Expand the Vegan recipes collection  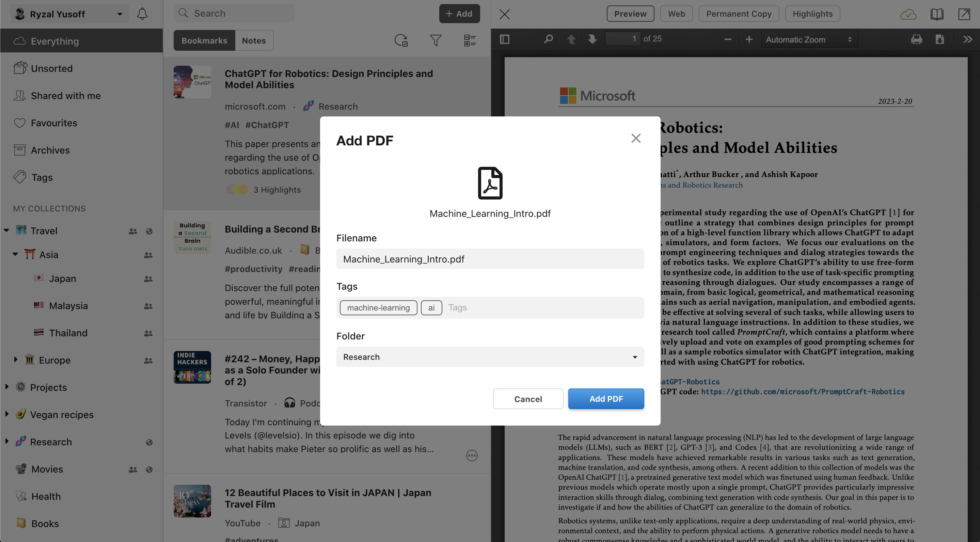(x=7, y=414)
